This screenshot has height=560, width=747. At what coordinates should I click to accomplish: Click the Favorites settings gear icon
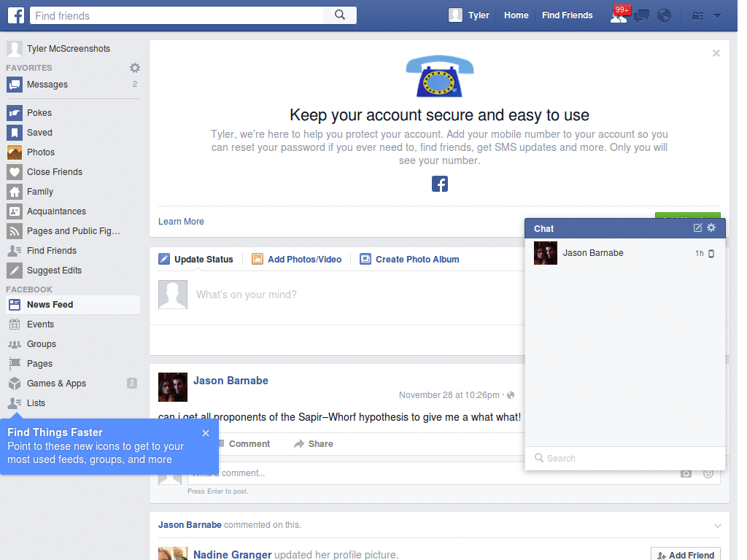pyautogui.click(x=135, y=68)
